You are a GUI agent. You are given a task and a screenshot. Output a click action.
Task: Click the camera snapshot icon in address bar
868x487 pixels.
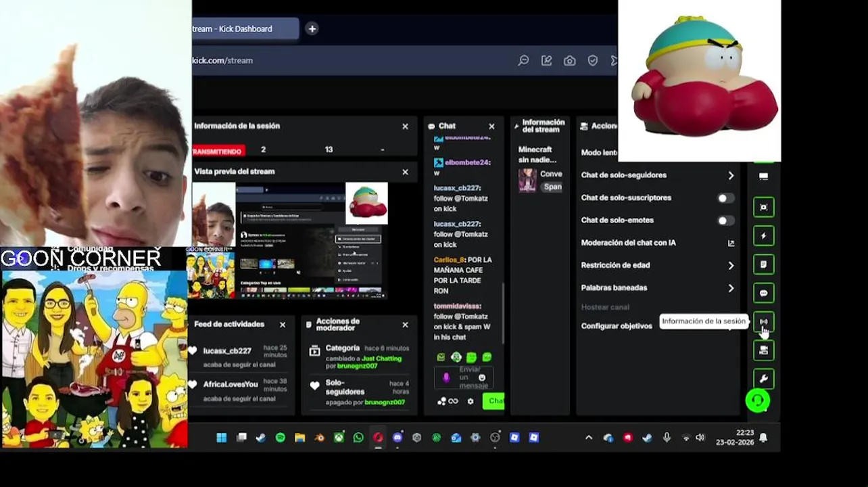pos(570,60)
